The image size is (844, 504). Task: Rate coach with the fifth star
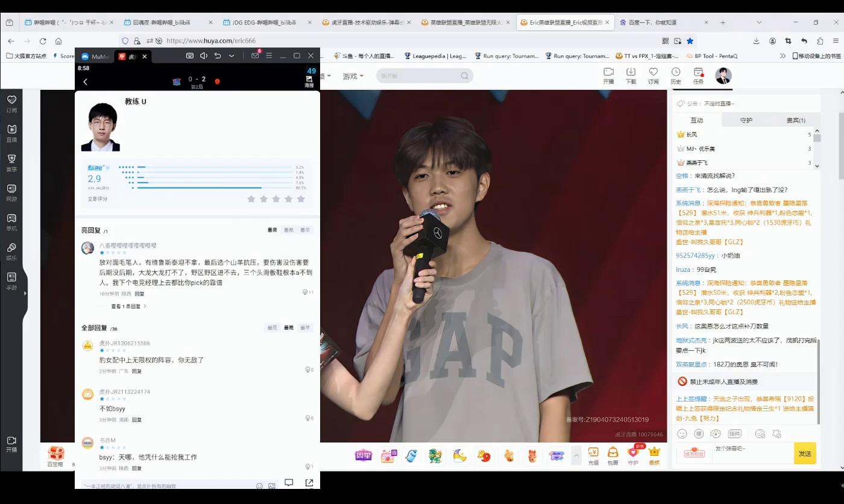pyautogui.click(x=301, y=199)
